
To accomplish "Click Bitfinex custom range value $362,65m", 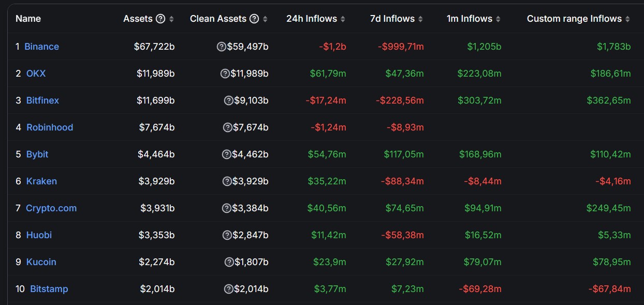I will tap(609, 100).
